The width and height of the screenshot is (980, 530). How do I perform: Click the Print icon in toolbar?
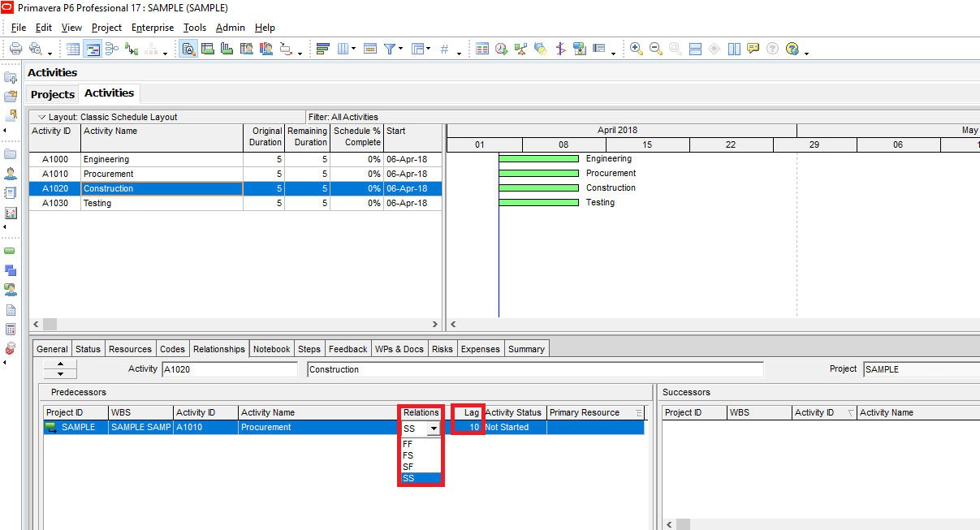point(15,49)
